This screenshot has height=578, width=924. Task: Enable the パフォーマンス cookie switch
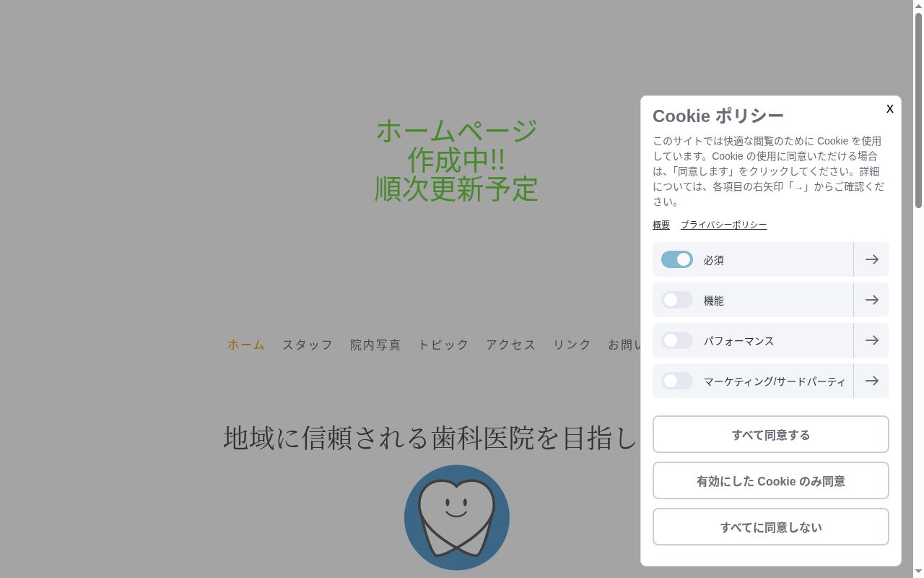677,340
